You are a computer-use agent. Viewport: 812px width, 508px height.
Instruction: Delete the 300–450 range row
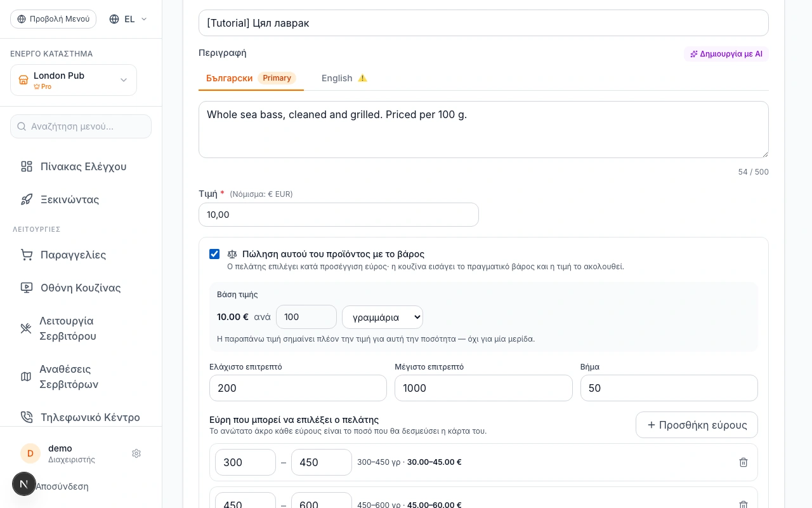click(743, 462)
